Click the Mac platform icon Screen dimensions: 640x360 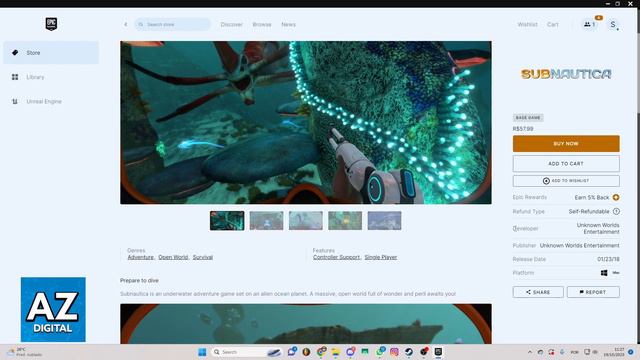pyautogui.click(x=616, y=273)
